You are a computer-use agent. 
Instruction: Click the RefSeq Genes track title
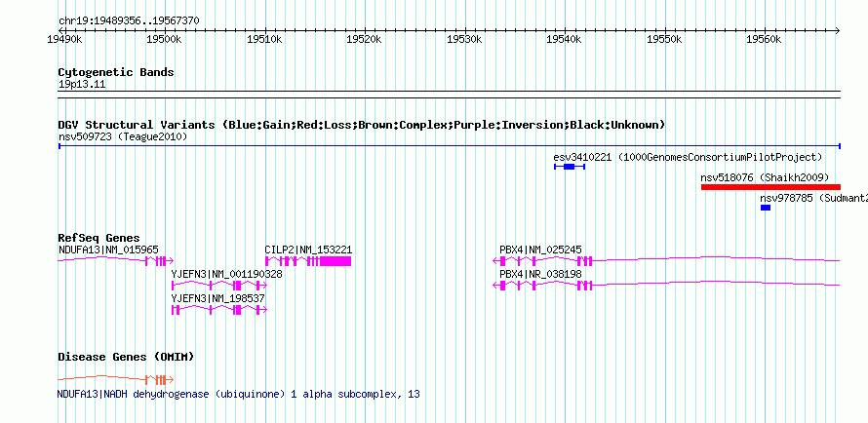99,239
